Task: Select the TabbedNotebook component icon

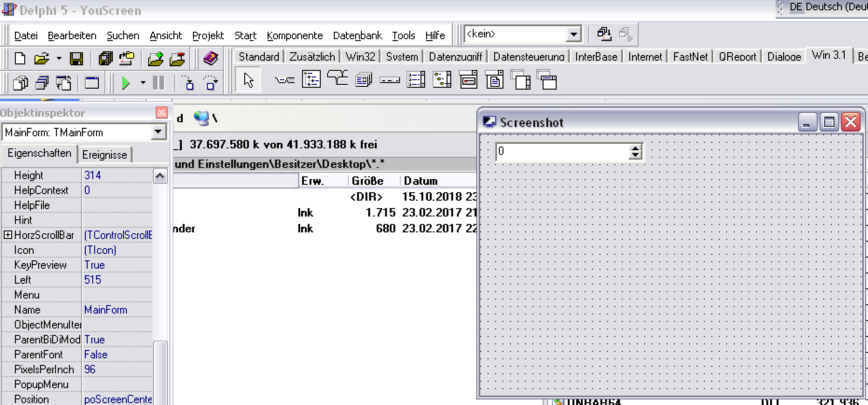Action: (x=338, y=78)
